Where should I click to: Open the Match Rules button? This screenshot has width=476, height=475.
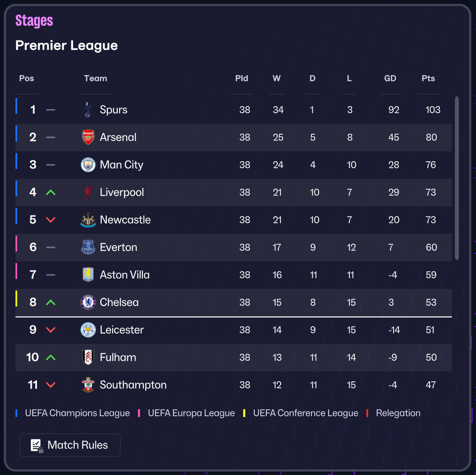(x=70, y=445)
